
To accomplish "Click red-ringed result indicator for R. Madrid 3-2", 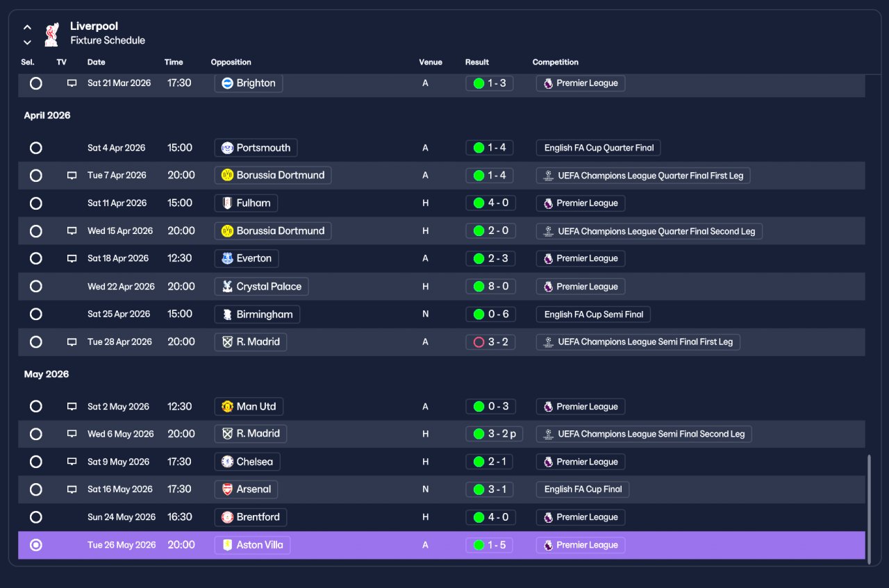I will coord(479,342).
